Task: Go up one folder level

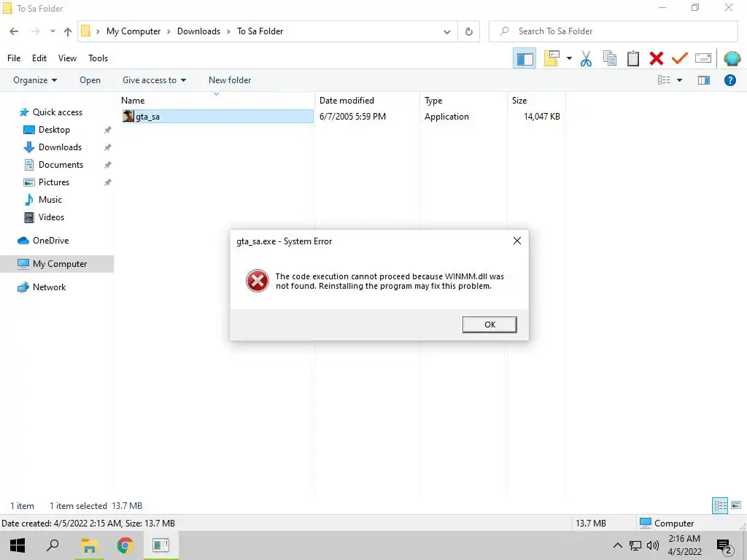Action: click(x=68, y=32)
